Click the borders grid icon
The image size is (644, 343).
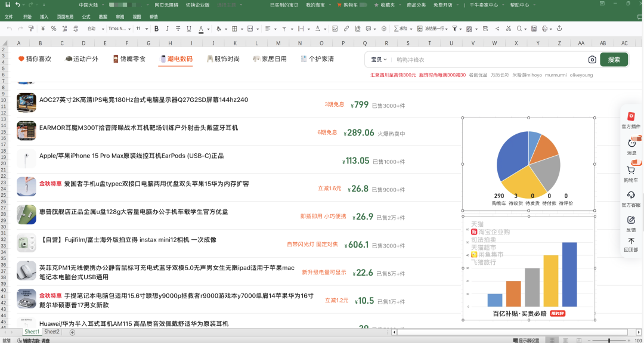pos(234,29)
